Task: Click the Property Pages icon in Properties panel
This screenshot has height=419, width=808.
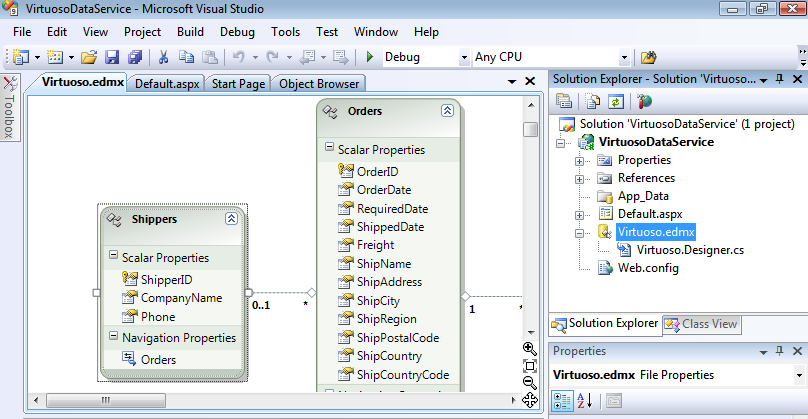Action: 614,400
